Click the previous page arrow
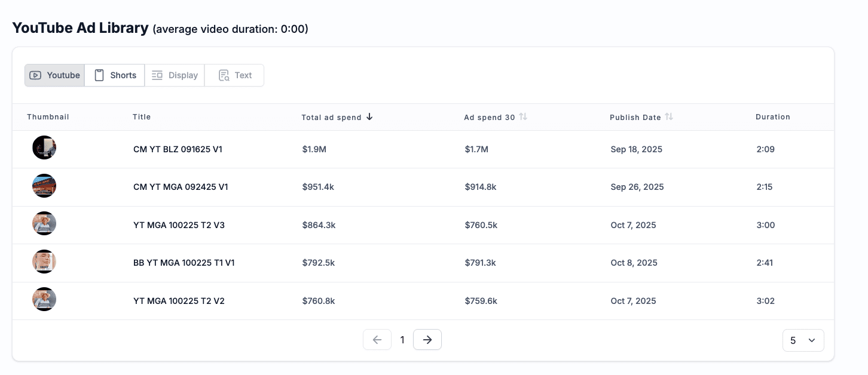Image resolution: width=868 pixels, height=375 pixels. pos(377,340)
